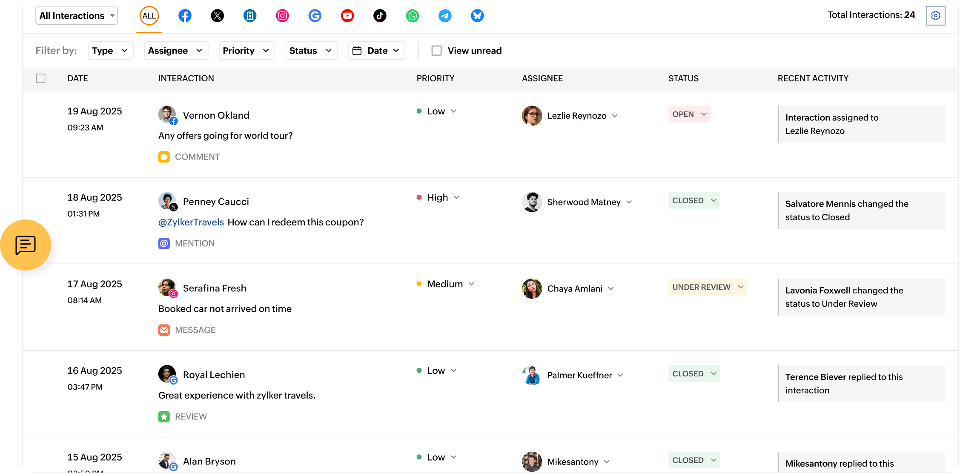
Task: Enable the View unread checkbox
Action: [436, 50]
